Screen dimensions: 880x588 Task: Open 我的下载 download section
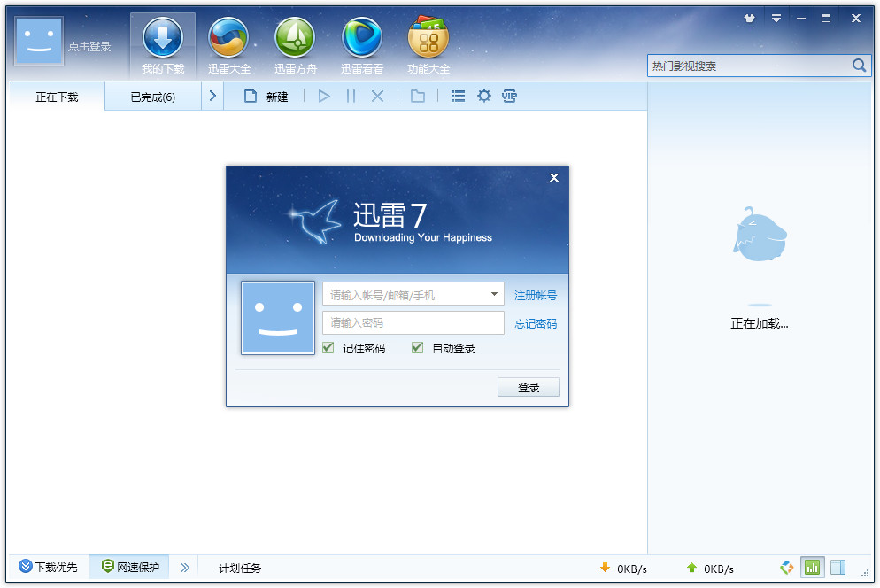point(163,46)
